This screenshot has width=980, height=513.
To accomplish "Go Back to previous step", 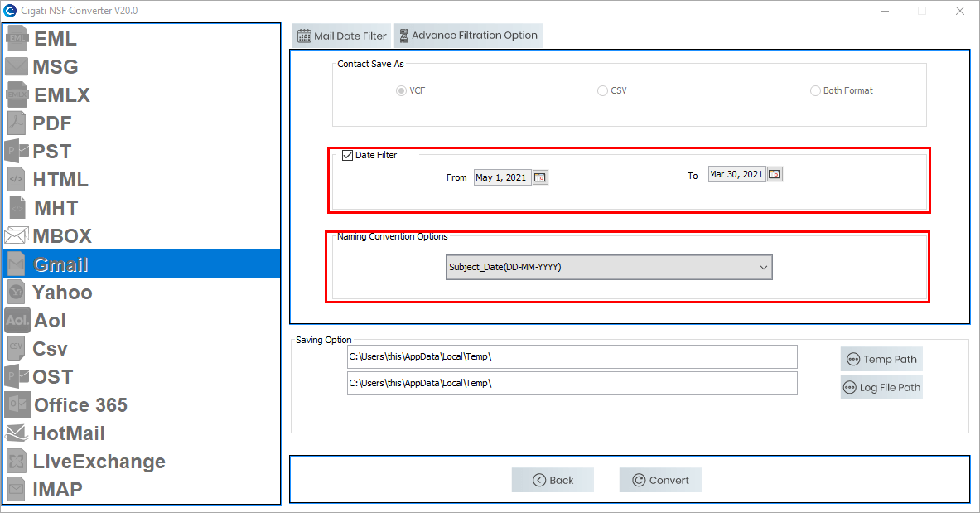I will 553,480.
